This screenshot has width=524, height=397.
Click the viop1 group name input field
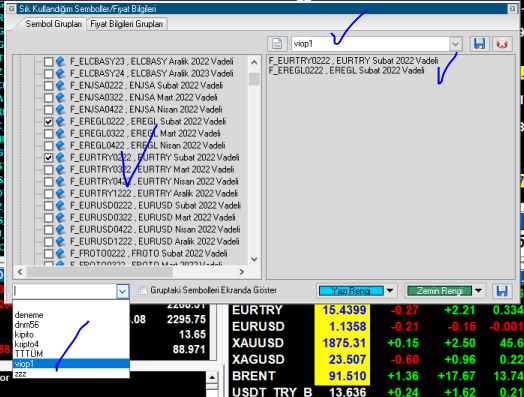click(x=370, y=44)
